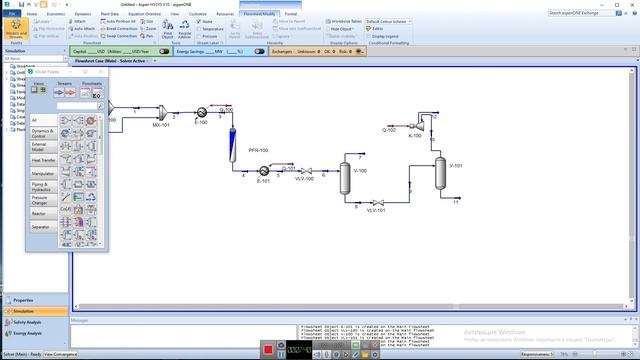Screen dimensions: 640x360
Task: Switch to the Economics ribbon tab
Action: (56, 14)
